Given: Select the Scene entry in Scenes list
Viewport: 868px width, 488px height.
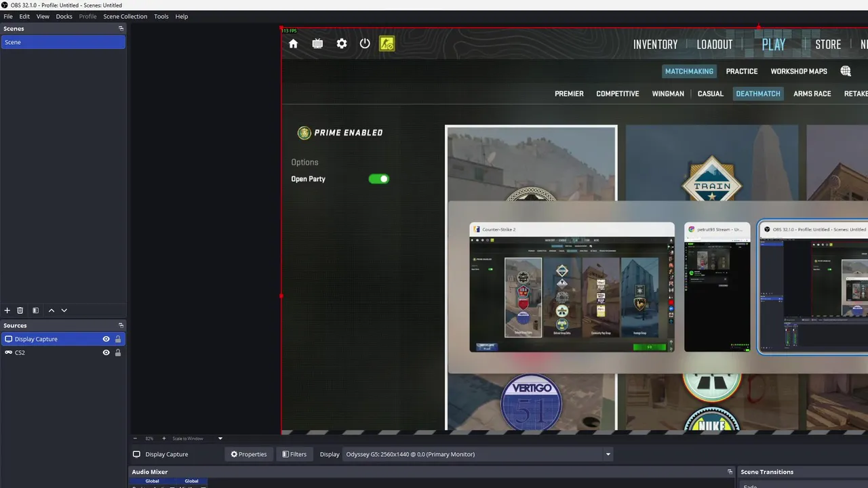Looking at the screenshot, I should [x=63, y=42].
